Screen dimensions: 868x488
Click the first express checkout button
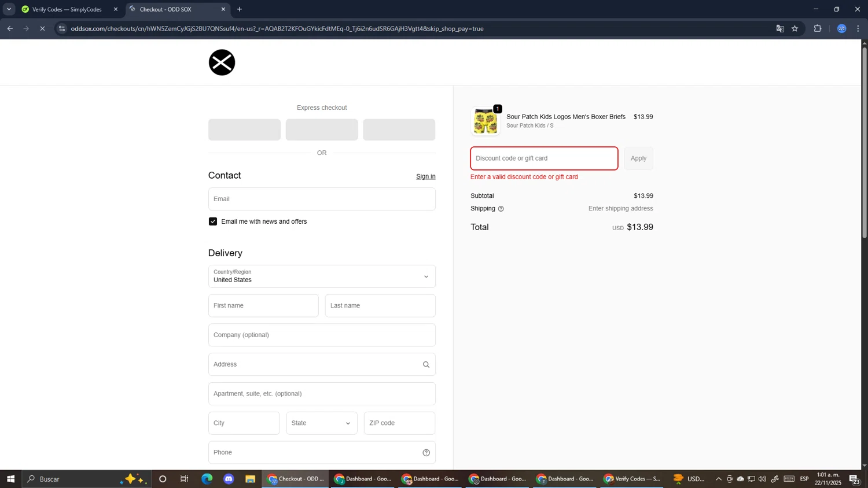pos(244,130)
